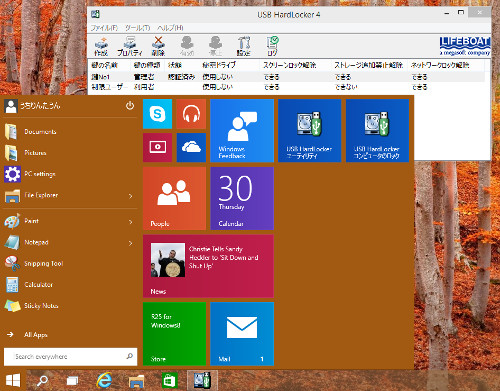Screen dimensions: 500x391
Task: Click the magnifier icon in the search box
Action: click(x=130, y=356)
